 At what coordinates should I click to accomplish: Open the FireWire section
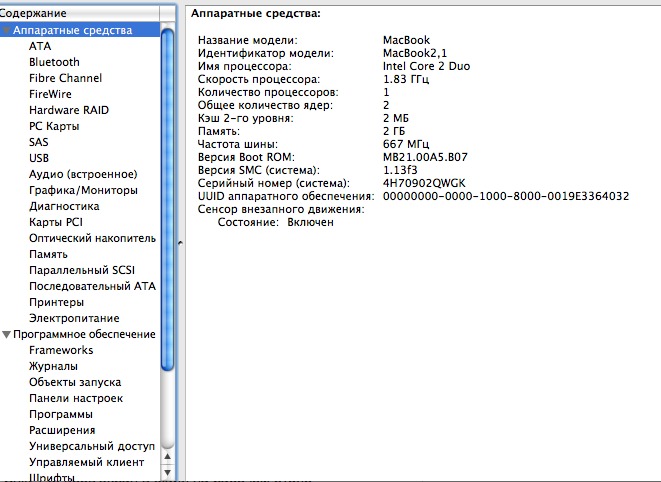click(x=50, y=94)
